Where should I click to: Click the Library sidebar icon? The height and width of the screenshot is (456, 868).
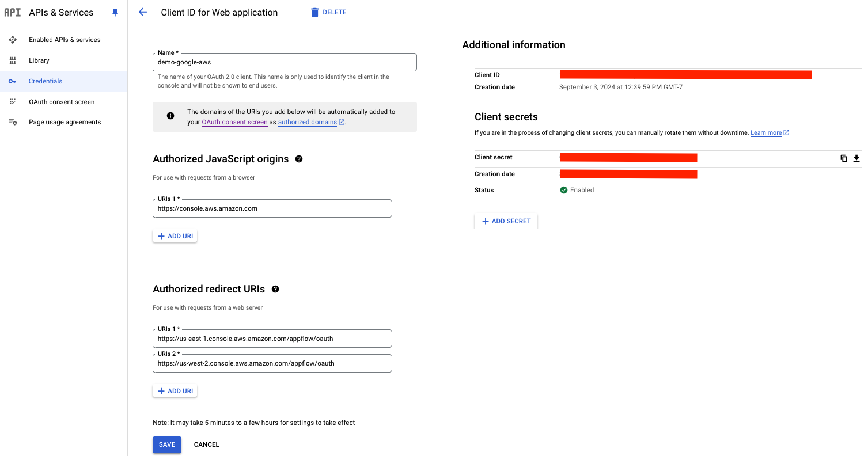click(x=13, y=60)
